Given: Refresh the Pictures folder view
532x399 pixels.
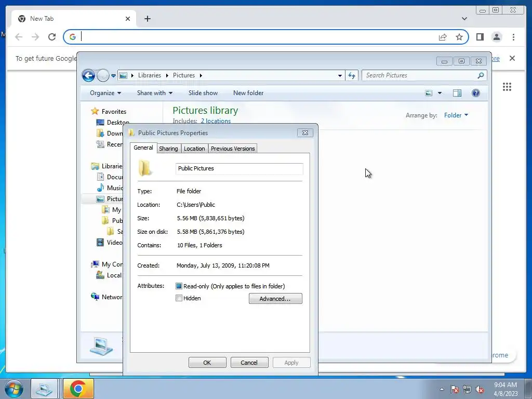Looking at the screenshot, I should (x=352, y=75).
